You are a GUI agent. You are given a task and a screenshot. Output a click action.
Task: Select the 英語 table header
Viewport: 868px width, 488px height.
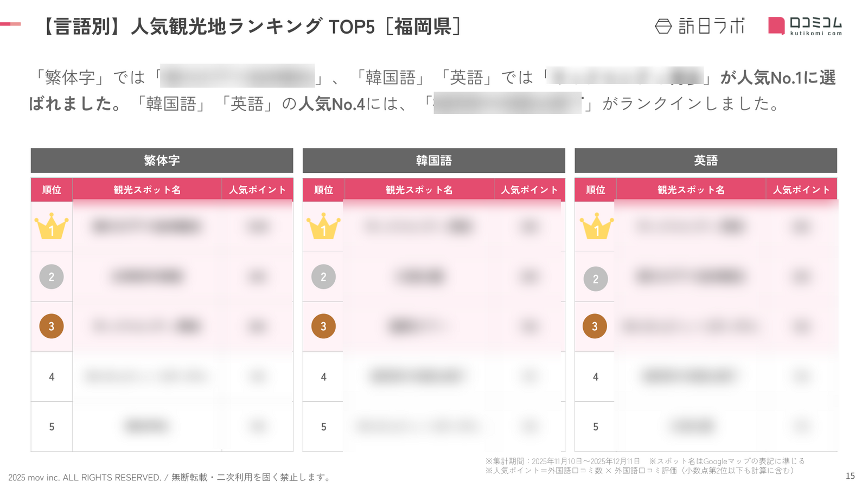click(705, 160)
